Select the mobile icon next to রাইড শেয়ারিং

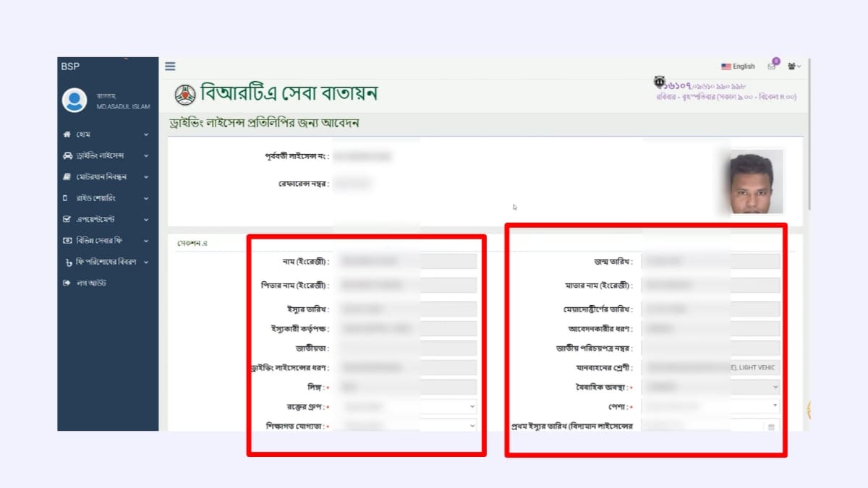[64, 197]
